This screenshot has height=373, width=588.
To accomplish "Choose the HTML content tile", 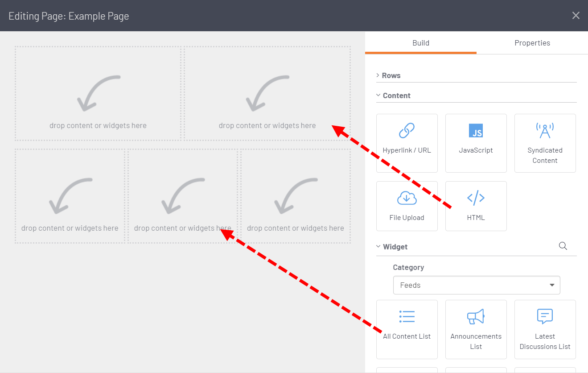I will click(476, 206).
